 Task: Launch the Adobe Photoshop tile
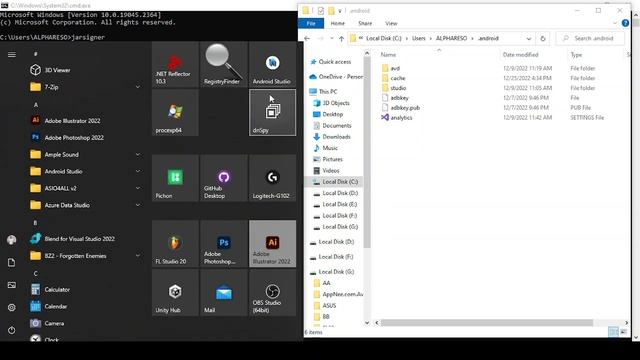pos(224,244)
